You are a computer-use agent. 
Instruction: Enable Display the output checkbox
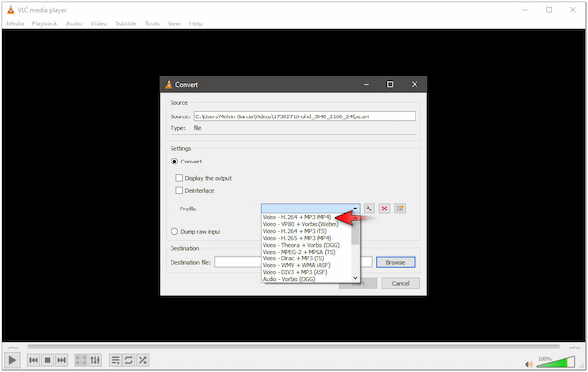[179, 178]
